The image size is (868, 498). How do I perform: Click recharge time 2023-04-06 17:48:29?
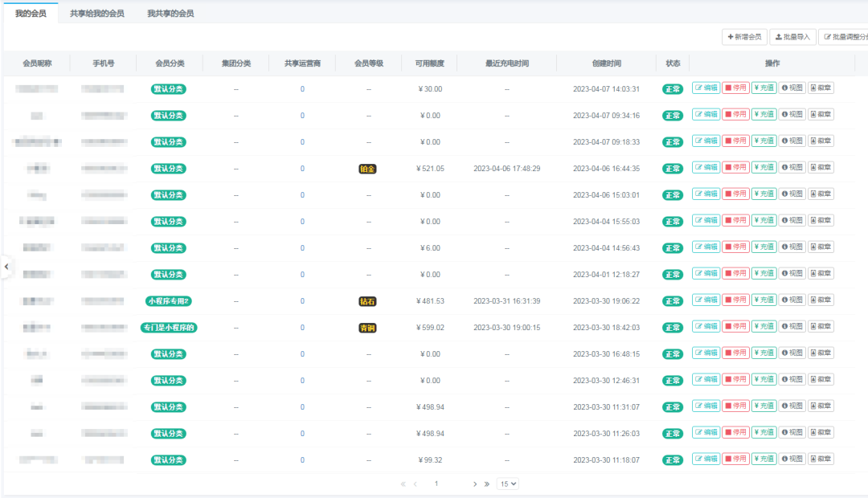506,169
